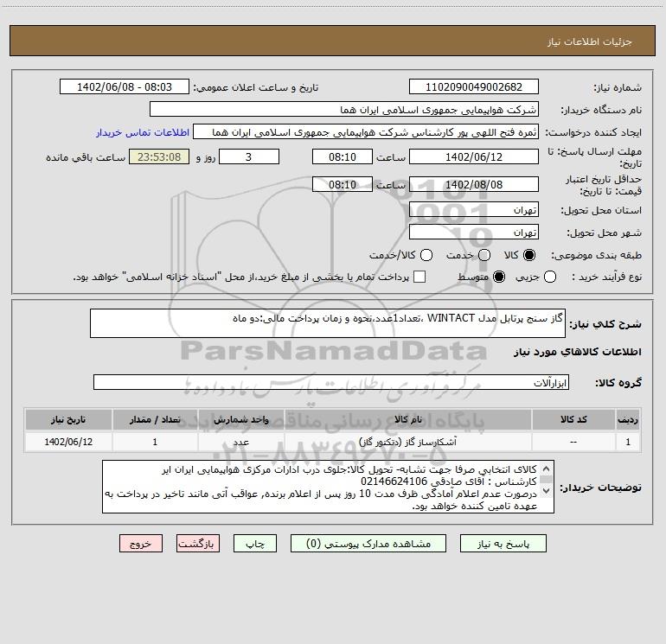Click response deadline date 1402/06/12 field
666x644 pixels.
[x=474, y=156]
